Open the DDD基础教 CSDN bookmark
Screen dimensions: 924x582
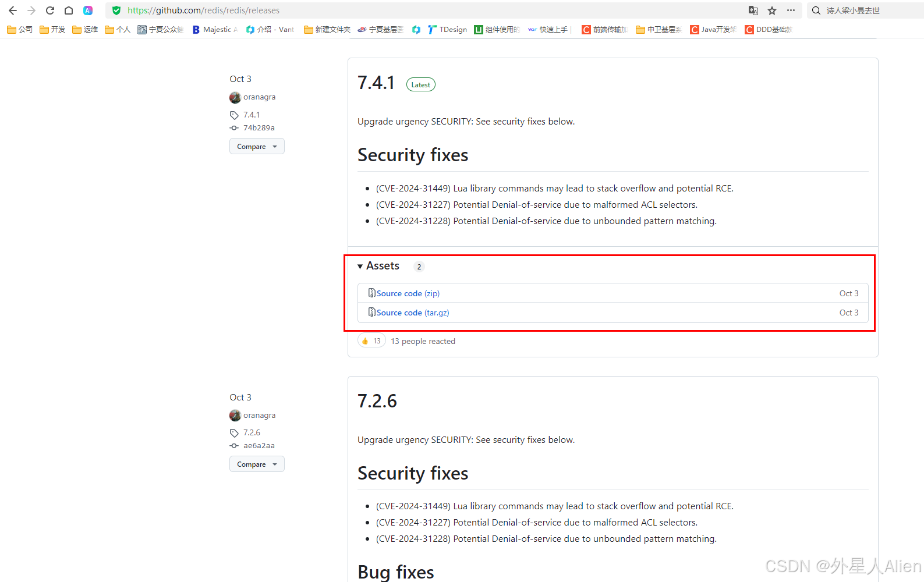(x=769, y=29)
